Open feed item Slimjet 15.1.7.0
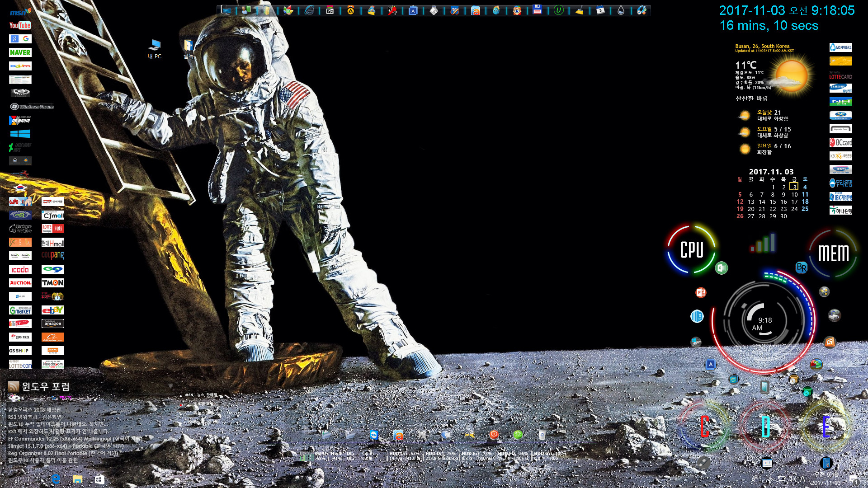The image size is (868, 488). [x=66, y=446]
